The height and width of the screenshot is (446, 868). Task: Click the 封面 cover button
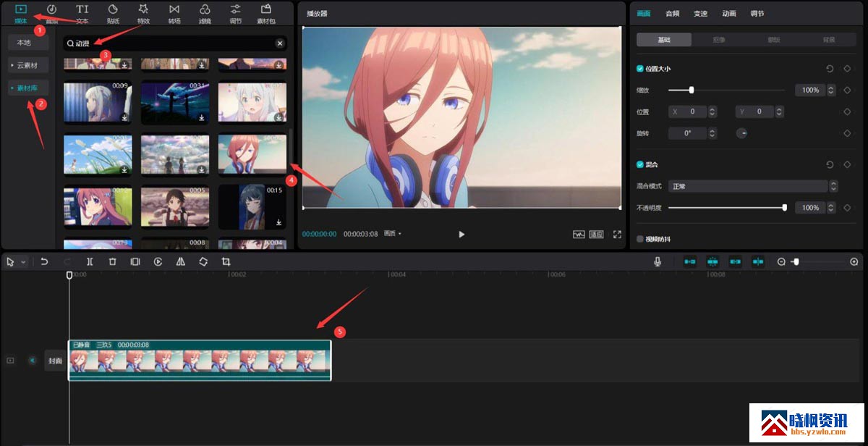tap(55, 360)
